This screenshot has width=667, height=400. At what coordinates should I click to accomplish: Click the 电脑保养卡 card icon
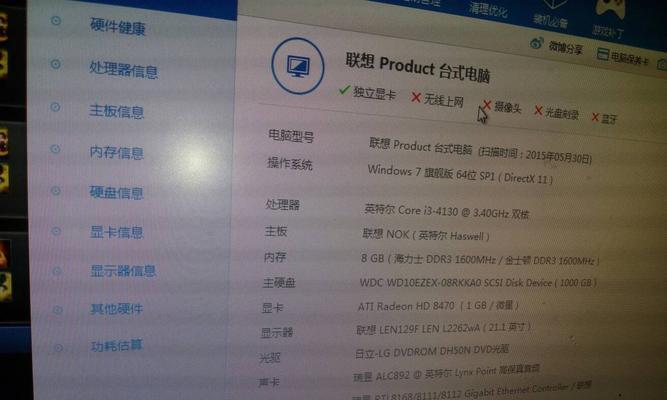[x=603, y=54]
